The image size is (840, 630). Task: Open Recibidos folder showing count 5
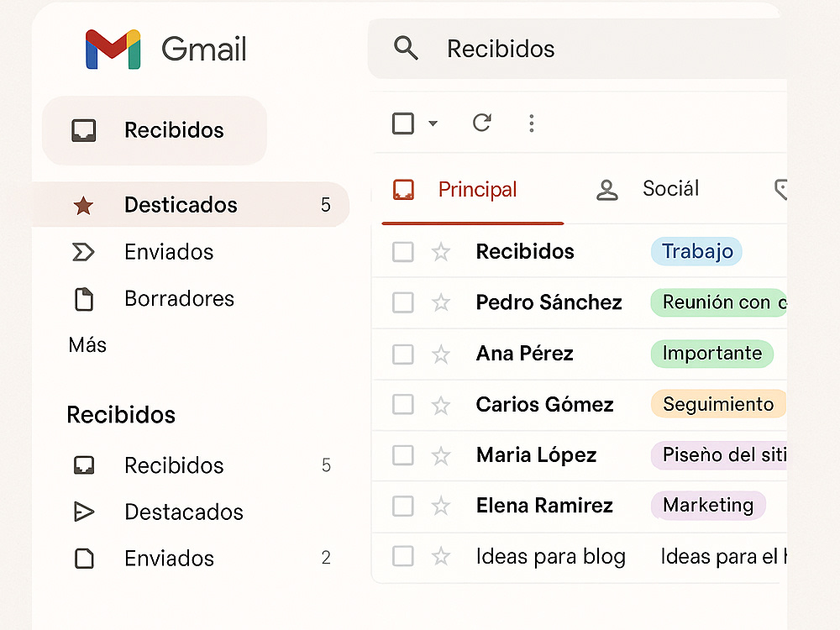tap(201, 465)
